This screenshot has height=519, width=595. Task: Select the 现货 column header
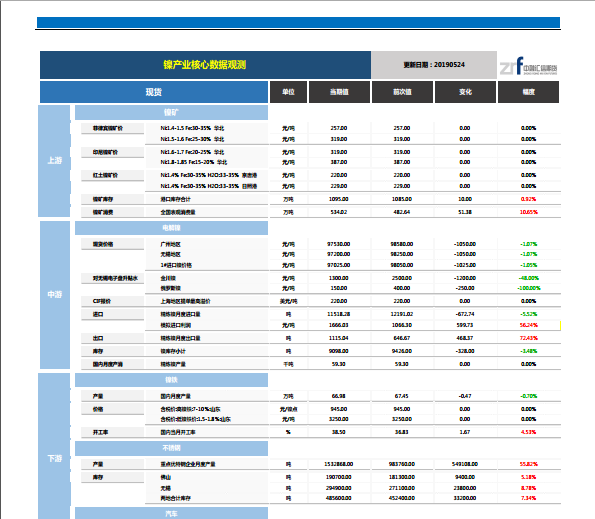point(154,92)
